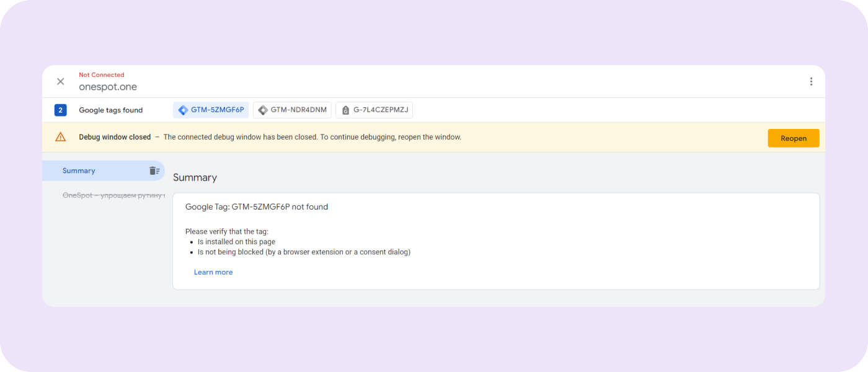This screenshot has height=372, width=868.
Task: Open the three-dot more options menu
Action: pos(811,81)
